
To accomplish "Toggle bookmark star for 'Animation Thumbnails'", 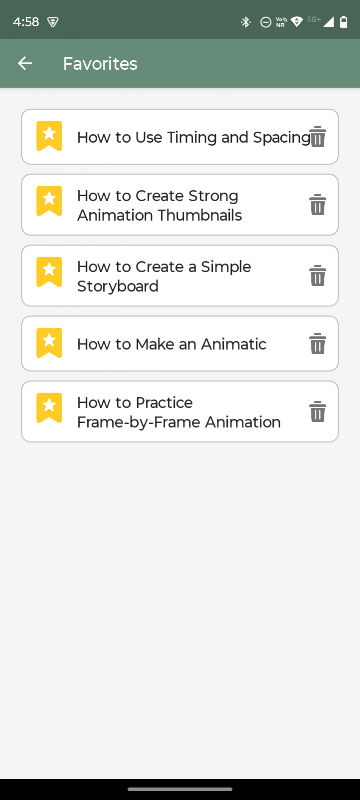I will pyautogui.click(x=49, y=201).
